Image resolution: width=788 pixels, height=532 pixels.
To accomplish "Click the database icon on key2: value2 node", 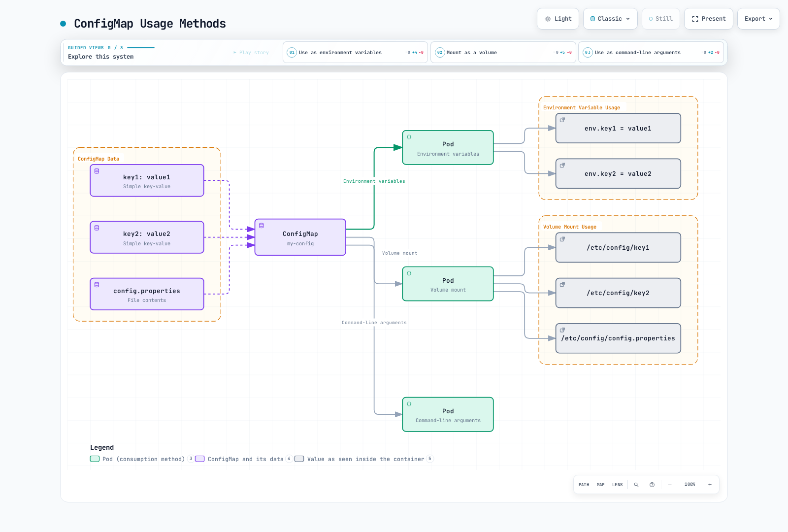I will (x=97, y=228).
